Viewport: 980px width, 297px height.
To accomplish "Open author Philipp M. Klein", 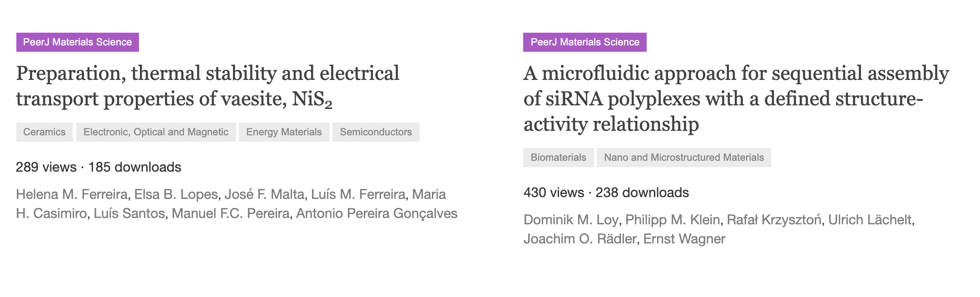I will [673, 220].
